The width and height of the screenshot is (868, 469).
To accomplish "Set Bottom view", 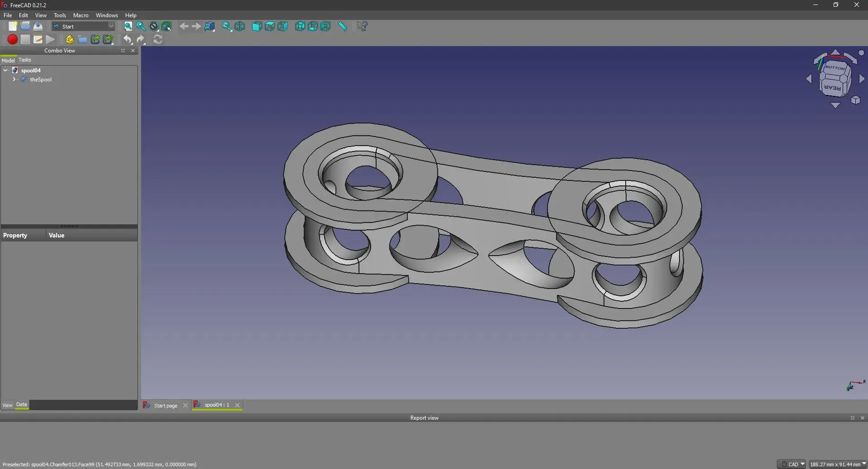I will pyautogui.click(x=312, y=26).
